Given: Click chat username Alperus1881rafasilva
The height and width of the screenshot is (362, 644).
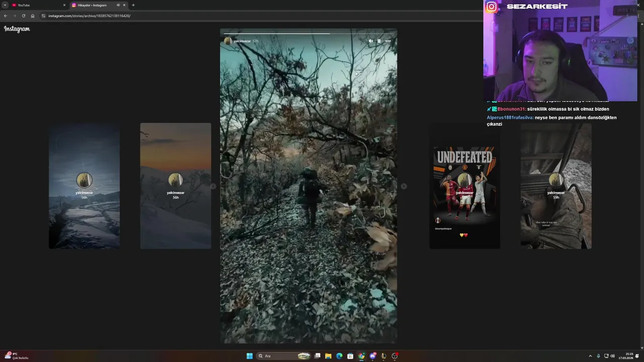Looking at the screenshot, I should coord(510,118).
